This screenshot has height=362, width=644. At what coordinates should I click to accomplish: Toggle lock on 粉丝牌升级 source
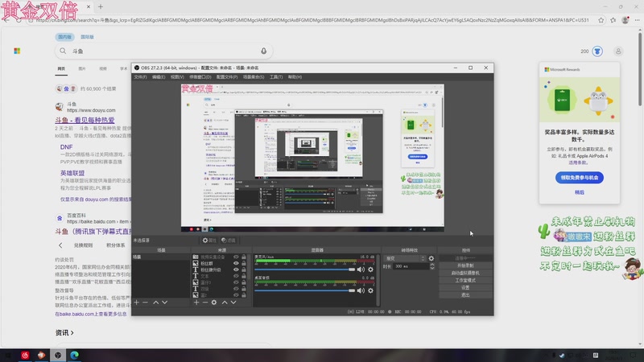pyautogui.click(x=244, y=269)
